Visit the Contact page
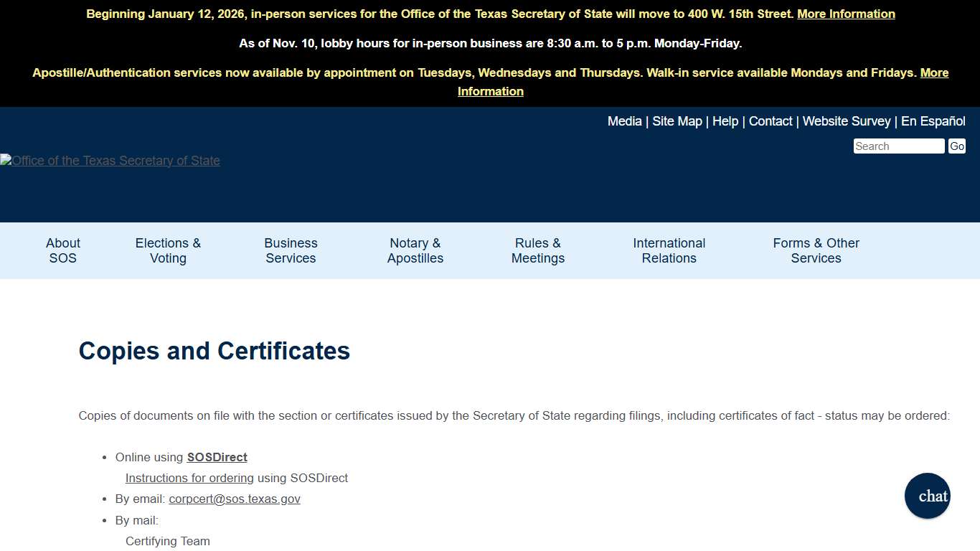The image size is (980, 551). pyautogui.click(x=771, y=121)
